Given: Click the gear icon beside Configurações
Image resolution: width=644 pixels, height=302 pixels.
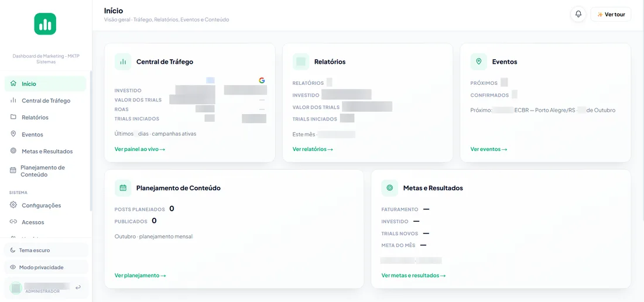Looking at the screenshot, I should (x=13, y=205).
